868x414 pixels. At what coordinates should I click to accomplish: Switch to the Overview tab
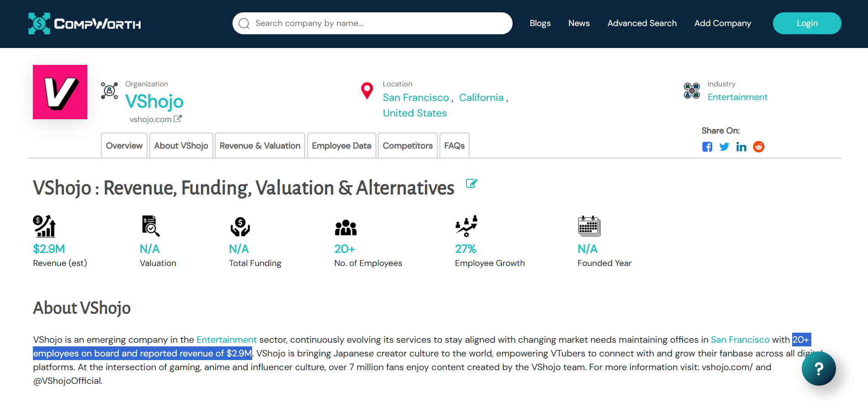click(124, 145)
